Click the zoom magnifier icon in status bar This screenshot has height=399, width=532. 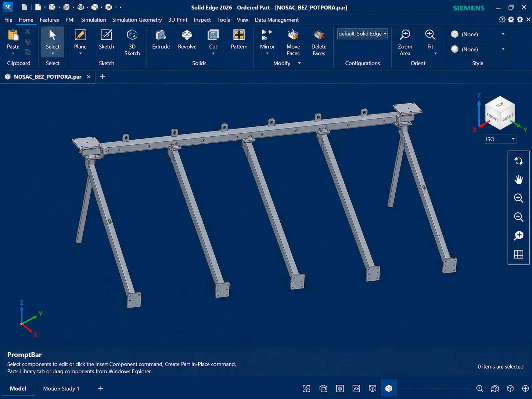coord(479,388)
